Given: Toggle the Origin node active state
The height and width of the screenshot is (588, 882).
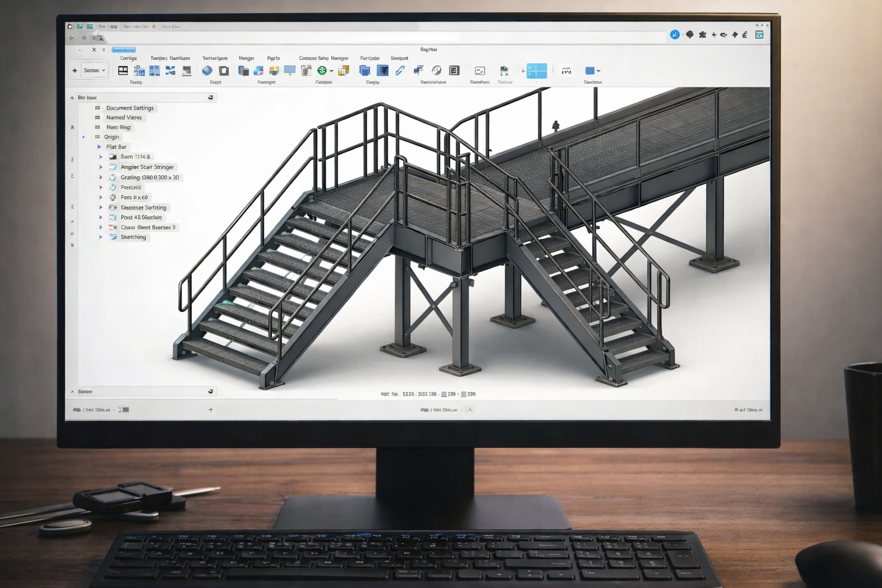Looking at the screenshot, I should (83, 137).
